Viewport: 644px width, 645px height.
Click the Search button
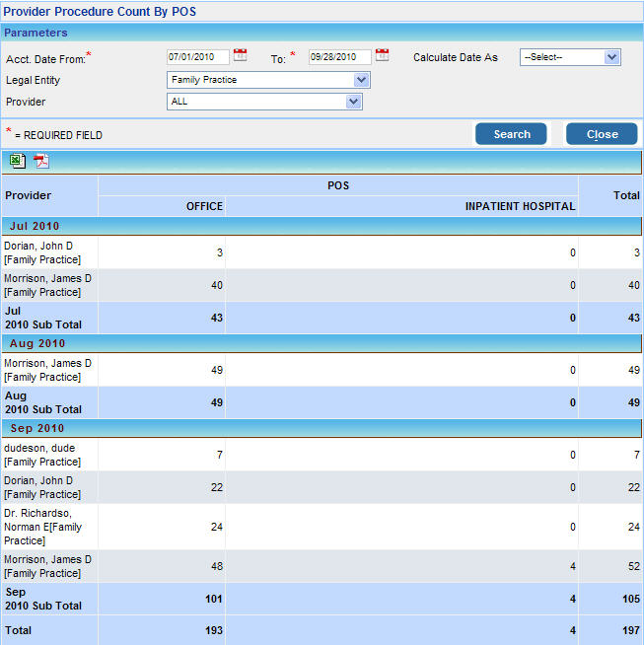point(511,134)
